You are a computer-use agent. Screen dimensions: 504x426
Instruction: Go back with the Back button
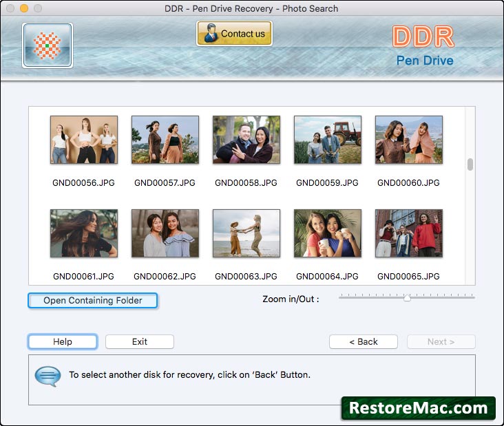point(364,341)
